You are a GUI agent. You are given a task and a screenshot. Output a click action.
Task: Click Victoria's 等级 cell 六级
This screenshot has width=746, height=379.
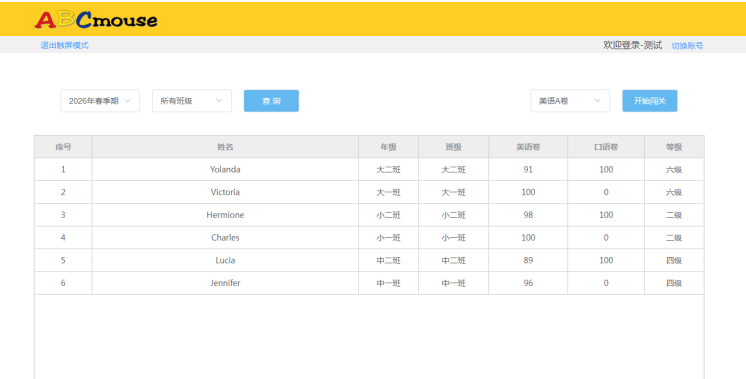coord(674,192)
